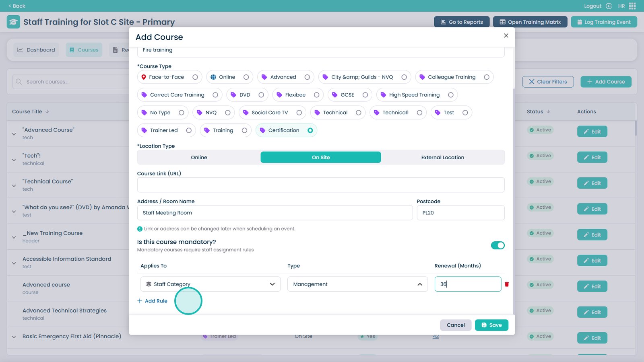Screen dimensions: 644x362
Task: Select the Face-to-Face course type radio
Action: (x=195, y=77)
